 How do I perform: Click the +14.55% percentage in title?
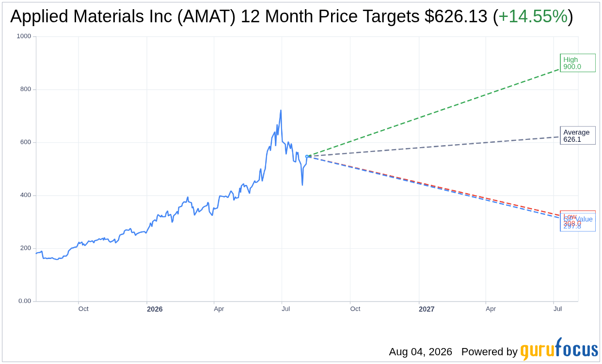[x=533, y=16]
